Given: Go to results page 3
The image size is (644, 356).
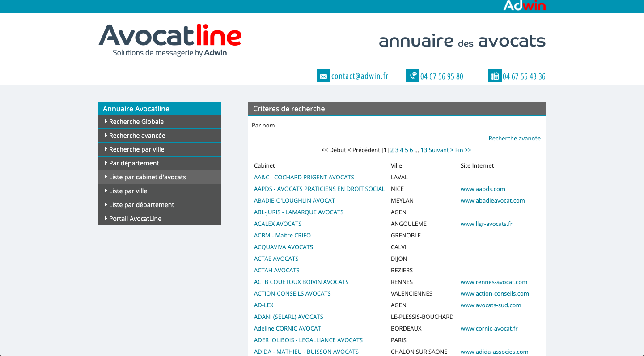Looking at the screenshot, I should pos(397,150).
